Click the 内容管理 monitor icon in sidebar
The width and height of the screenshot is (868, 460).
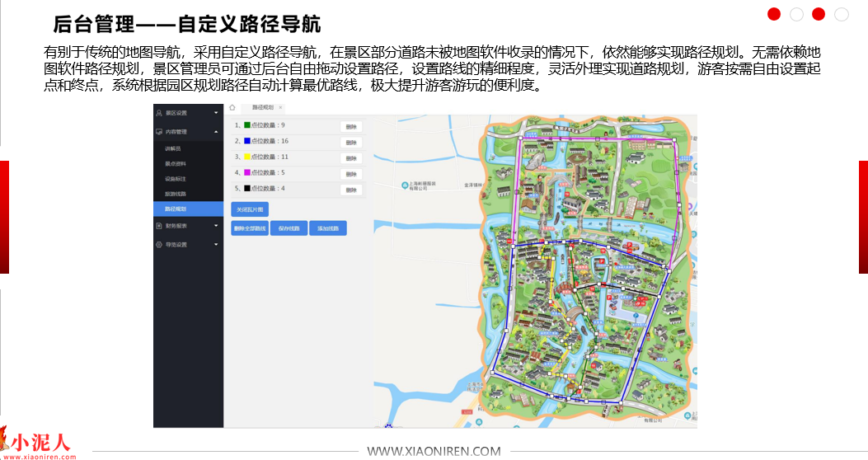coord(159,131)
